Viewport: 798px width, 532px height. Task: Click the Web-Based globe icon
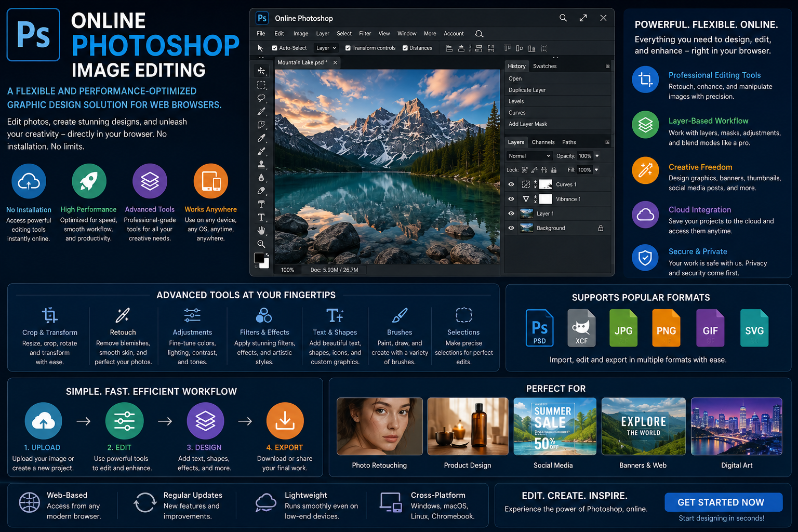pyautogui.click(x=29, y=502)
